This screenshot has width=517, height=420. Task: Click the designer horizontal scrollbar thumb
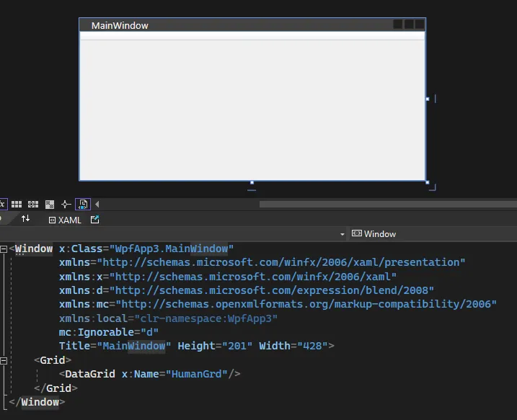click(x=388, y=205)
